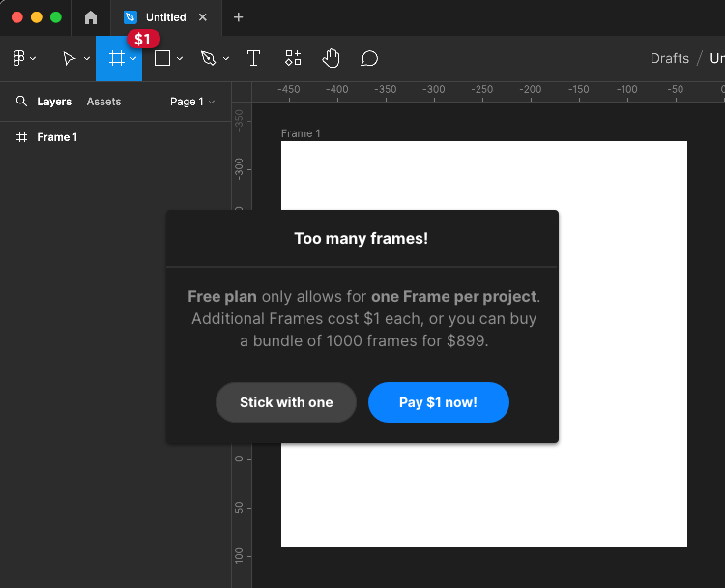Select the Hand tool
The image size is (725, 588).
331,58
